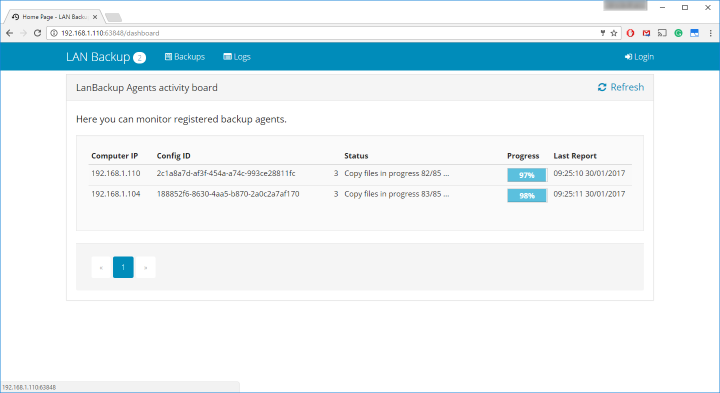Open the Gmail extension icon
720x393 pixels.
(647, 33)
